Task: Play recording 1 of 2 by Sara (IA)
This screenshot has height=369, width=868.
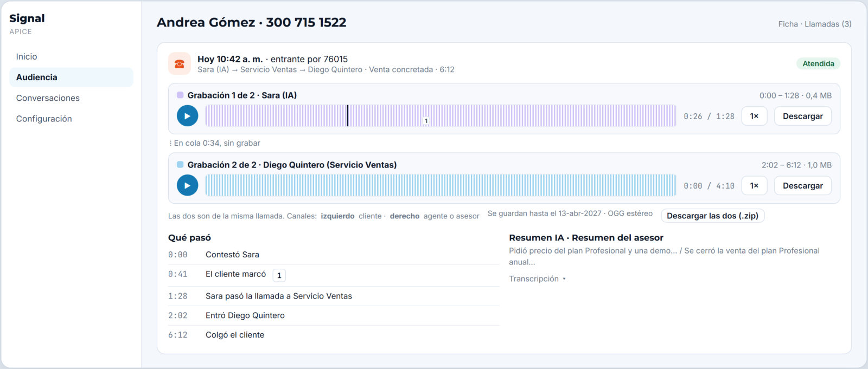Action: click(187, 116)
